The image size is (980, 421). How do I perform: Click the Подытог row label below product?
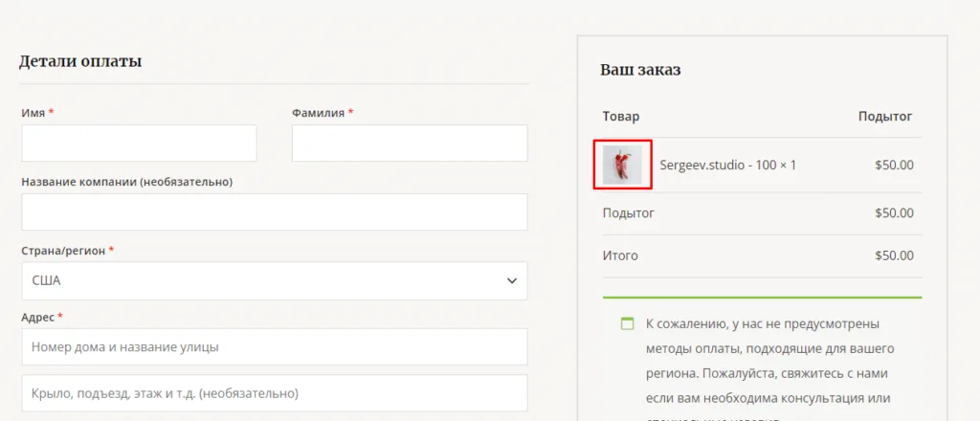point(628,213)
